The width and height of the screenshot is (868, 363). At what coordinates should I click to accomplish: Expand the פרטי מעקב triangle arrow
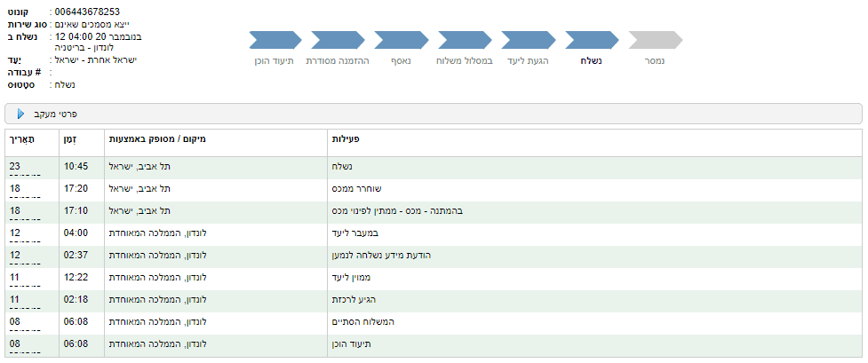[20, 114]
